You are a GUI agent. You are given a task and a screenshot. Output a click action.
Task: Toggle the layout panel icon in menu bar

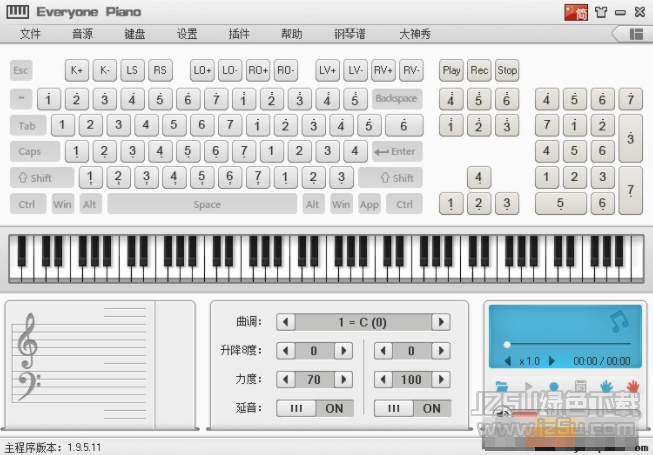[x=636, y=34]
